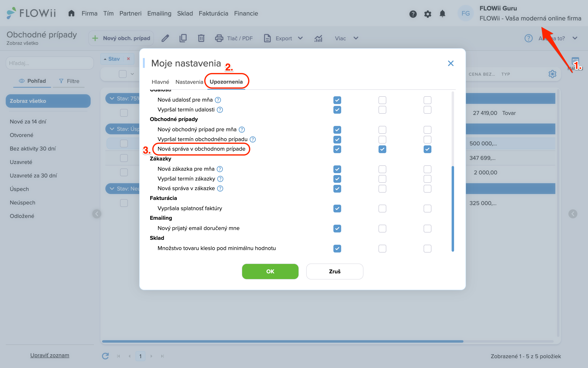This screenshot has height=368, width=588.
Task: Open the help question mark icon in top bar
Action: click(x=413, y=14)
